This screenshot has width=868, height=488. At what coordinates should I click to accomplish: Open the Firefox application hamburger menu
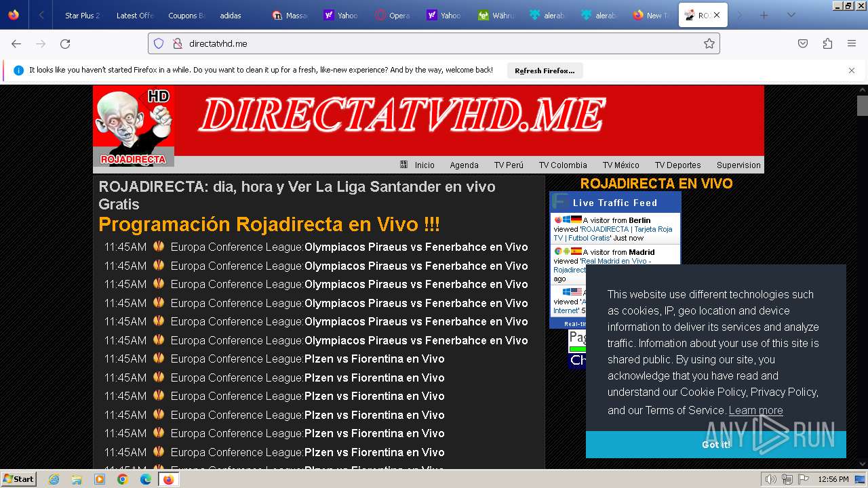852,43
